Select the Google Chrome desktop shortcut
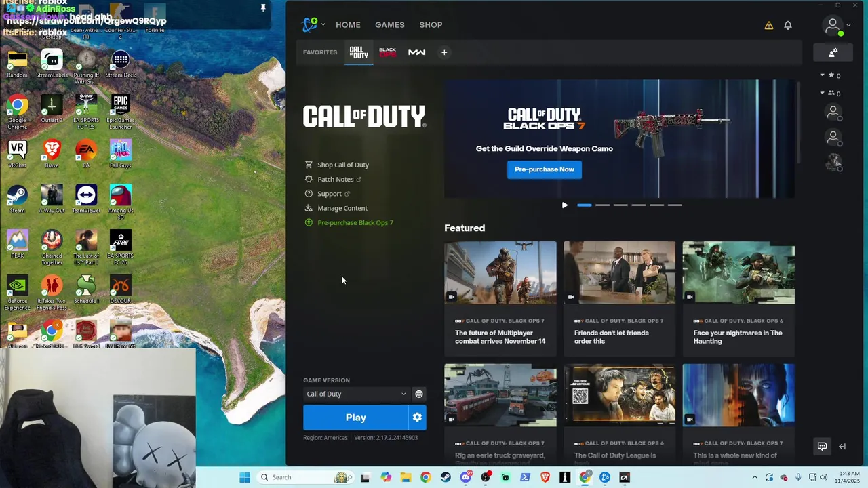 pyautogui.click(x=18, y=112)
